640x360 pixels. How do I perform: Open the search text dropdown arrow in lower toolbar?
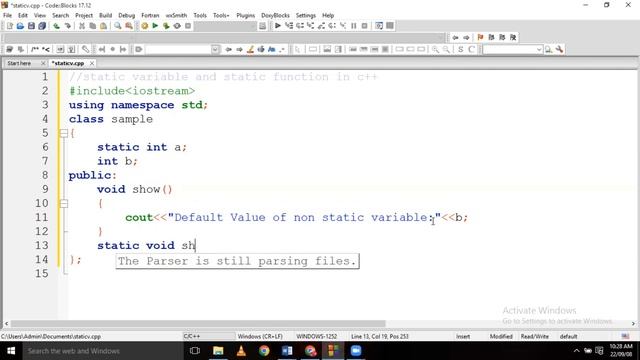click(215, 49)
